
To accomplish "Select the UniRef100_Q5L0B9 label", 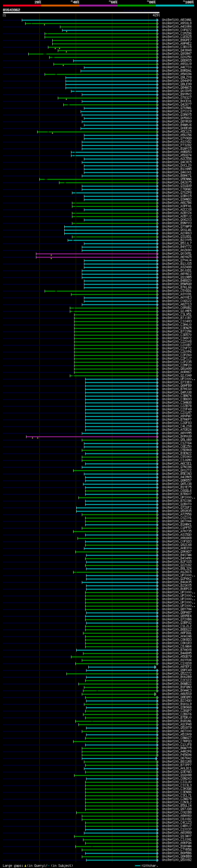I will pyautogui.click(x=177, y=440).
